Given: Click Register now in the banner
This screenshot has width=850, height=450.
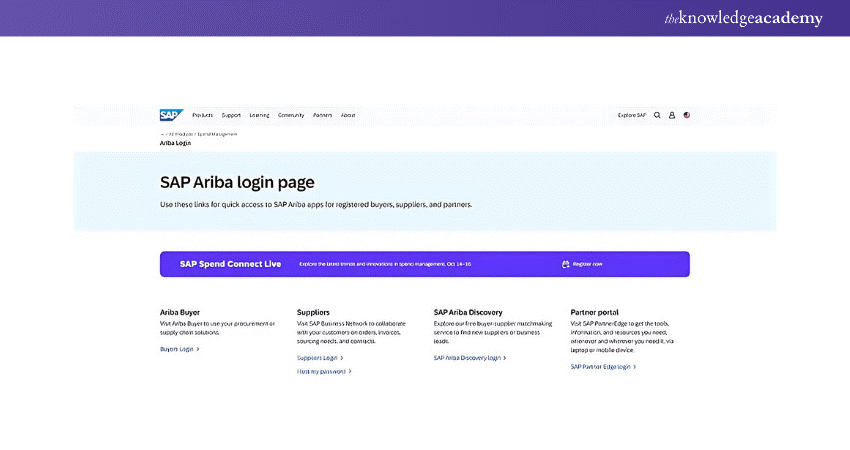Looking at the screenshot, I should click(x=588, y=264).
